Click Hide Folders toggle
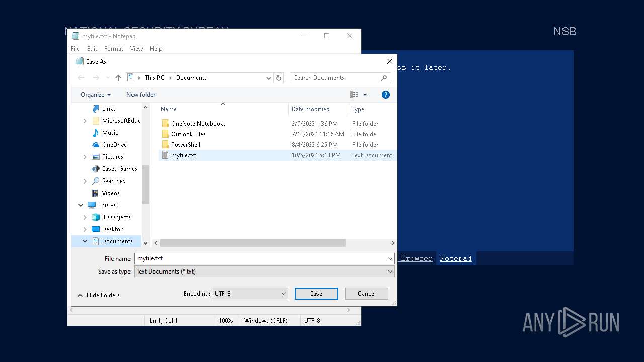Image resolution: width=644 pixels, height=362 pixels. (x=99, y=295)
